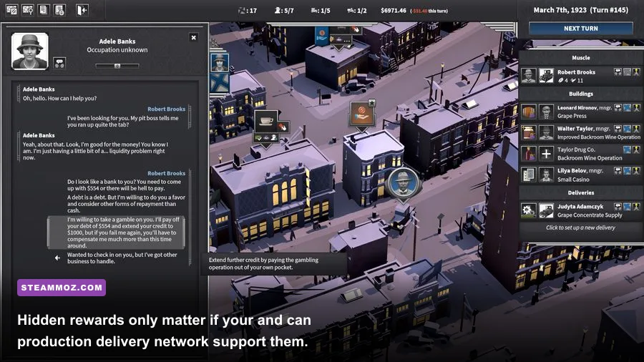Click 'Click to set up a new delivery'
The image size is (644, 362).
(x=580, y=228)
